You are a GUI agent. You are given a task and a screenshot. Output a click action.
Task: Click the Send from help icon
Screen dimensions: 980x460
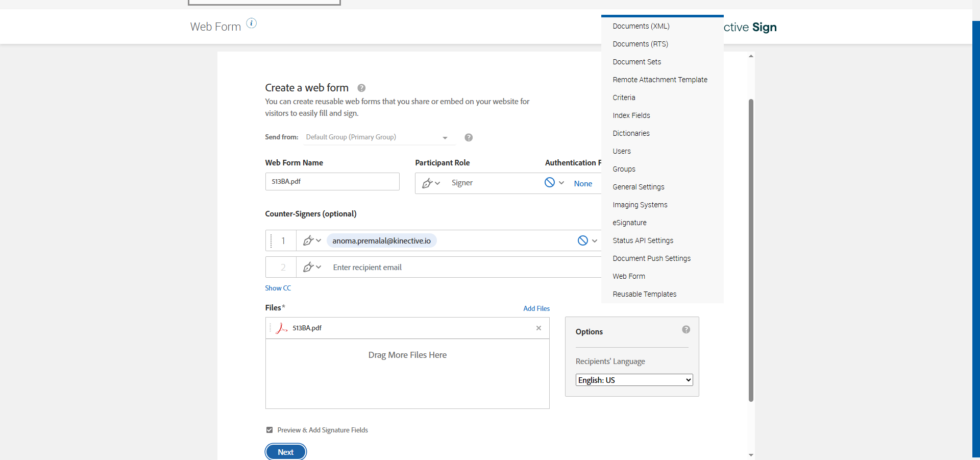469,137
